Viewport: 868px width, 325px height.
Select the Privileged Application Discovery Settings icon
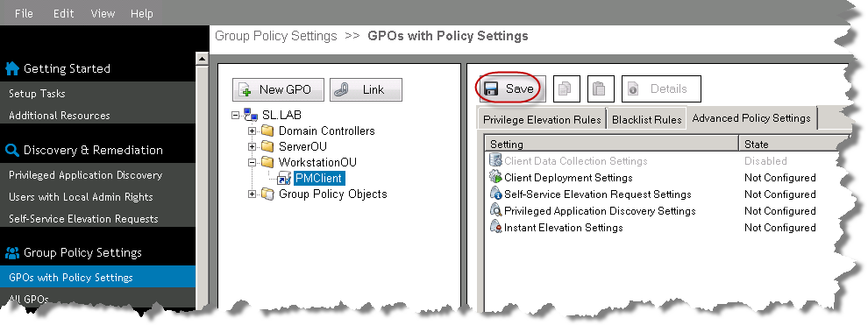coord(495,210)
